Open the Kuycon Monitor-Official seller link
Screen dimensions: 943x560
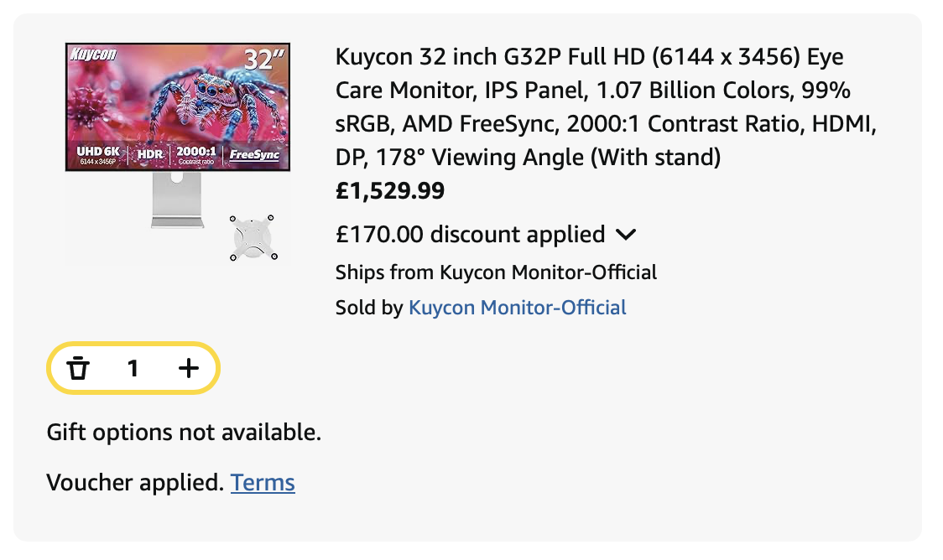click(x=517, y=308)
